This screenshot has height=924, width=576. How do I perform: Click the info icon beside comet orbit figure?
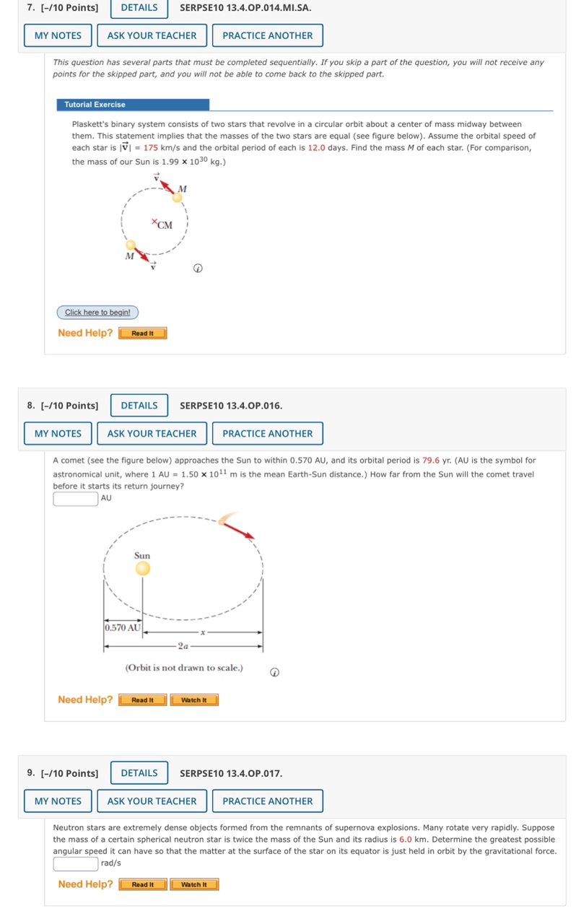pos(273,672)
